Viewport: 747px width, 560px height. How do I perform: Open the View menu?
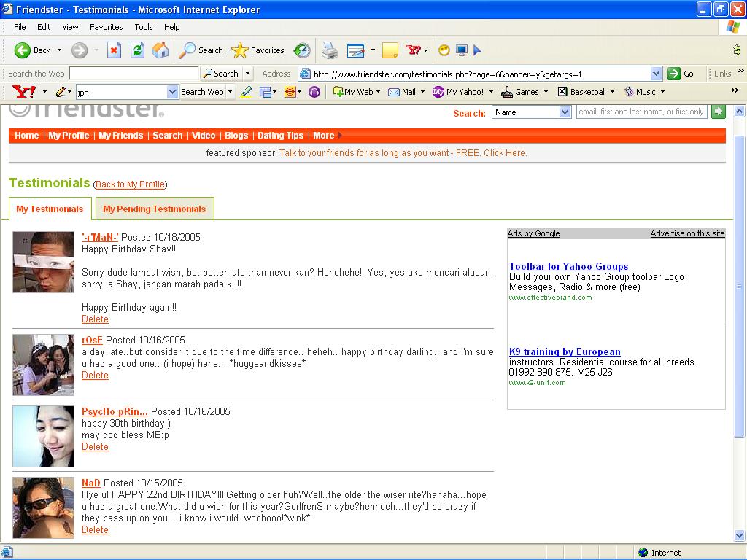coord(70,27)
